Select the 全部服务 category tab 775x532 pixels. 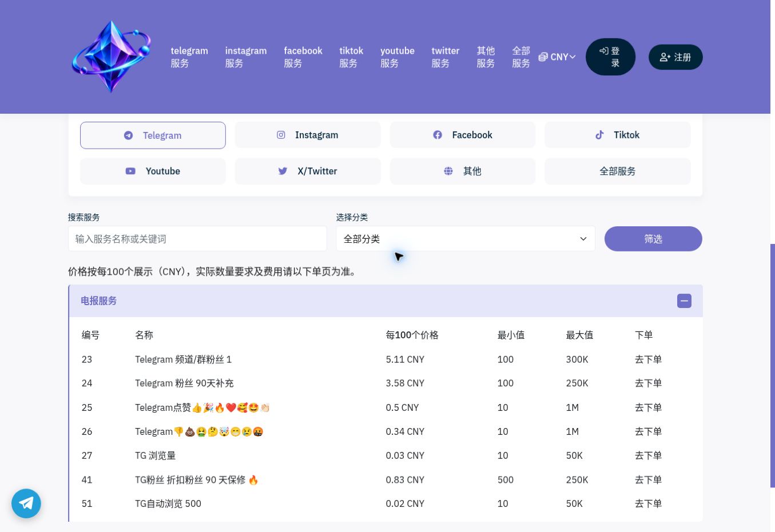pos(618,171)
